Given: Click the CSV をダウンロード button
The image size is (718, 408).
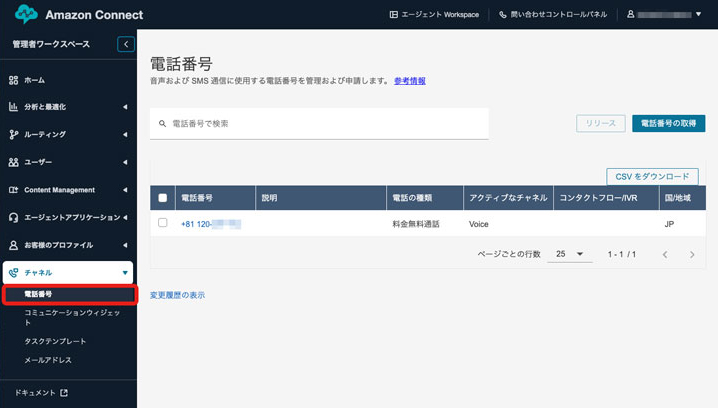Looking at the screenshot, I should coord(652,176).
